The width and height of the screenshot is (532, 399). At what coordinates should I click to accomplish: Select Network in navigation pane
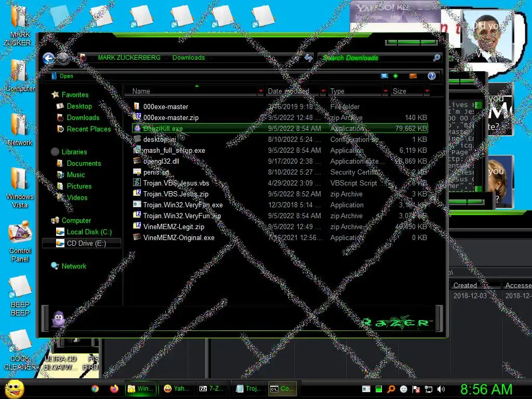point(74,267)
